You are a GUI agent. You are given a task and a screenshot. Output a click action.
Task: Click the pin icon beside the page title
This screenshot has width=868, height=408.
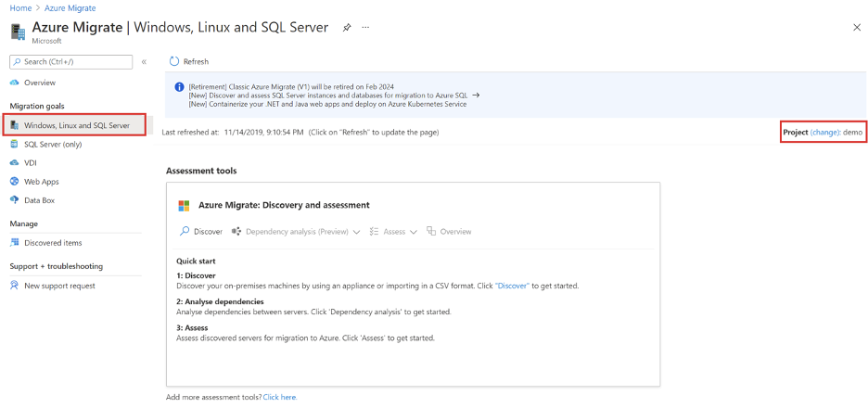347,28
